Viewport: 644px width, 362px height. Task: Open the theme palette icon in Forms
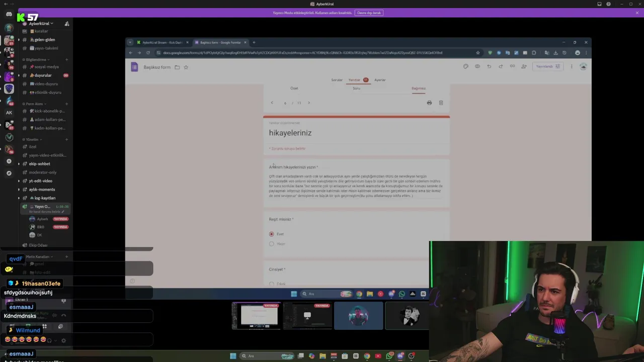pos(465,66)
